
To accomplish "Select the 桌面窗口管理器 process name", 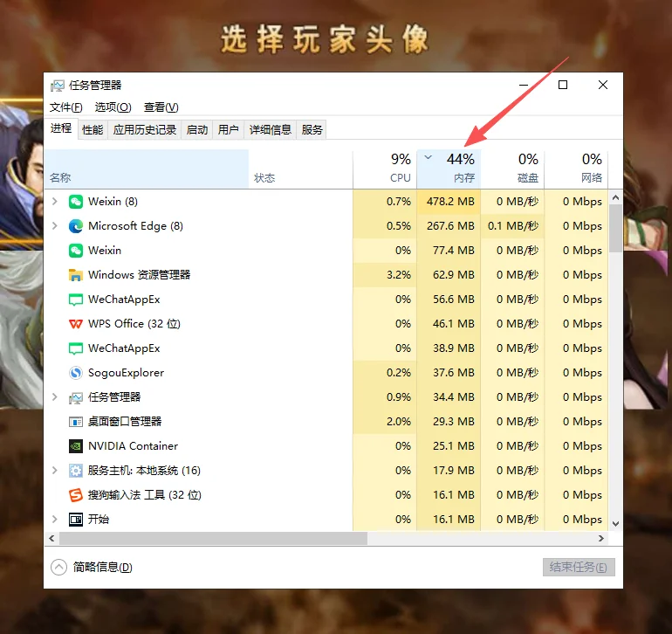I will (x=125, y=422).
